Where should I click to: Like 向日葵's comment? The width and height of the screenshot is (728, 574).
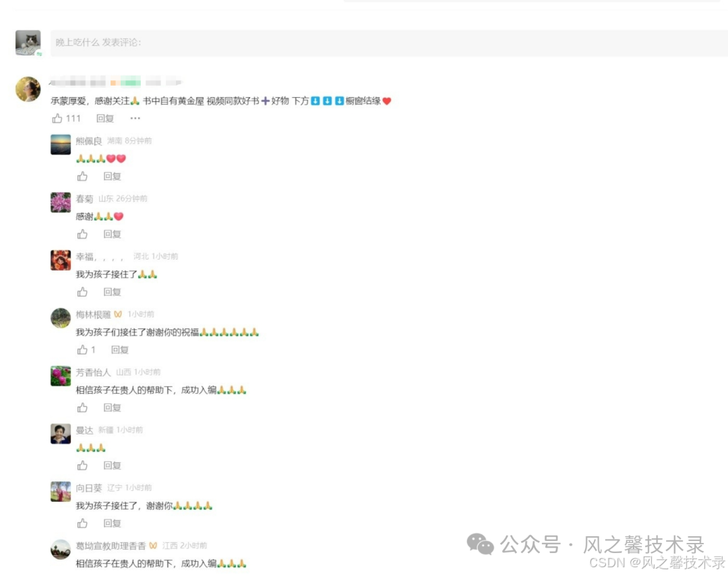pos(83,523)
